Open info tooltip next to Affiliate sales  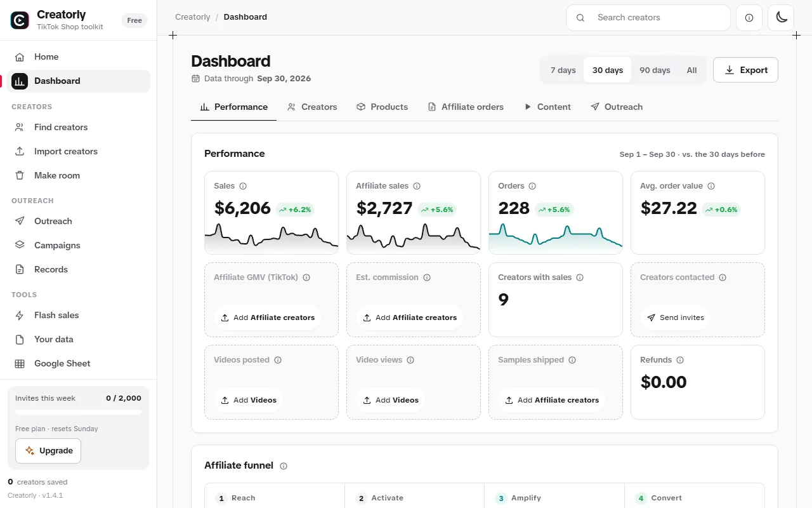pyautogui.click(x=417, y=186)
